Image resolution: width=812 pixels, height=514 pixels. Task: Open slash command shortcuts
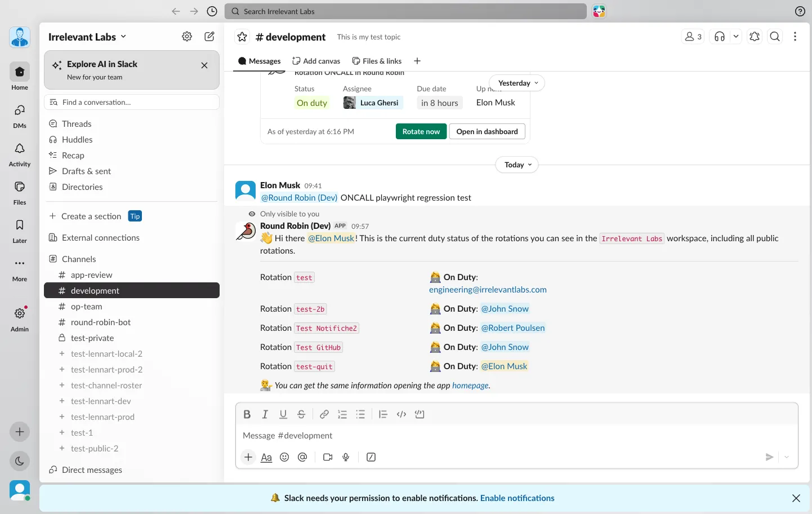tap(371, 457)
